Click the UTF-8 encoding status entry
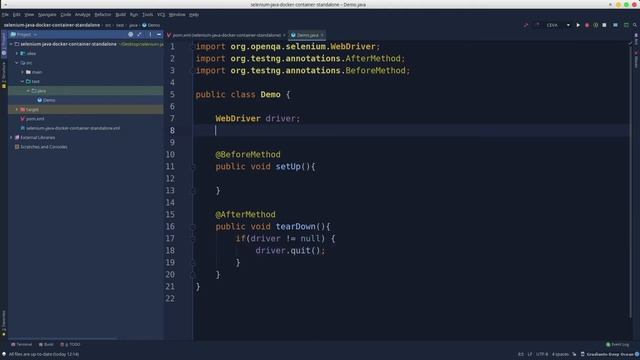 click(542, 354)
